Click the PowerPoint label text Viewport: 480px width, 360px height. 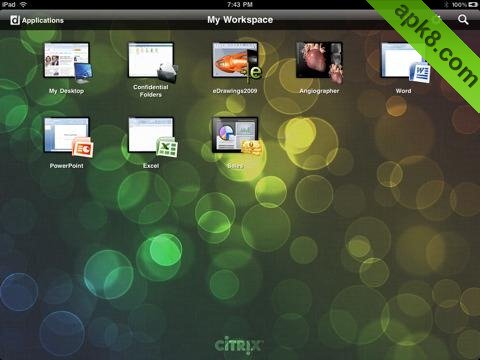(66, 166)
